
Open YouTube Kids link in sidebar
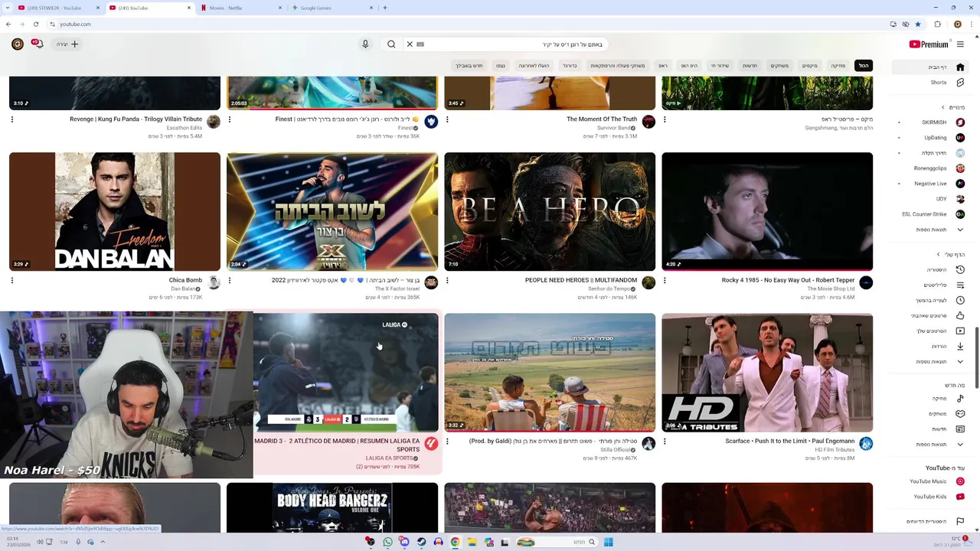coord(938,497)
